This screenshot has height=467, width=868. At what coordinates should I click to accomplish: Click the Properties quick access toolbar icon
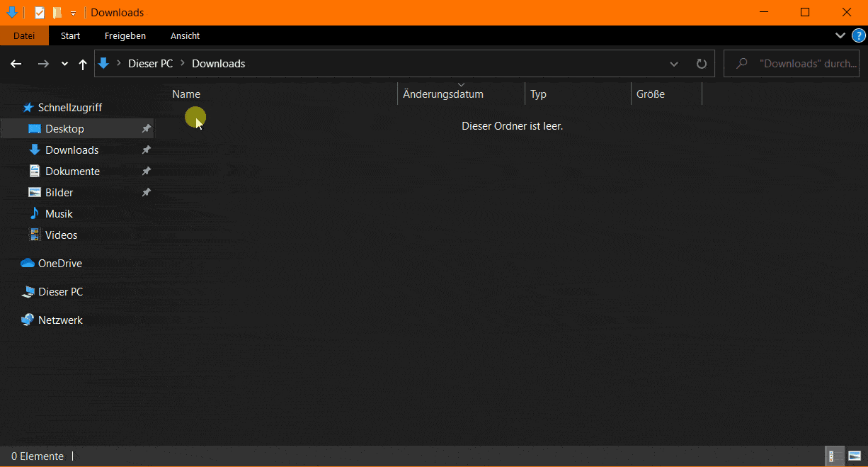tap(40, 13)
